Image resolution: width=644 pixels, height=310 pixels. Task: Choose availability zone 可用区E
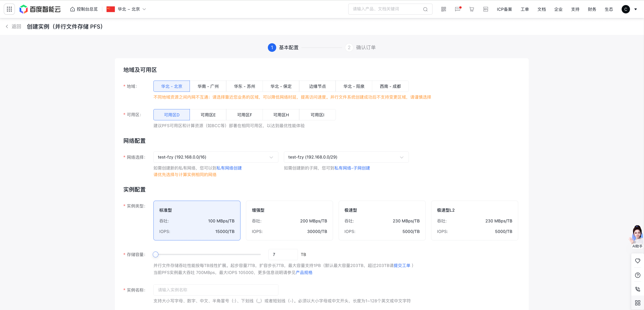pyautogui.click(x=208, y=115)
